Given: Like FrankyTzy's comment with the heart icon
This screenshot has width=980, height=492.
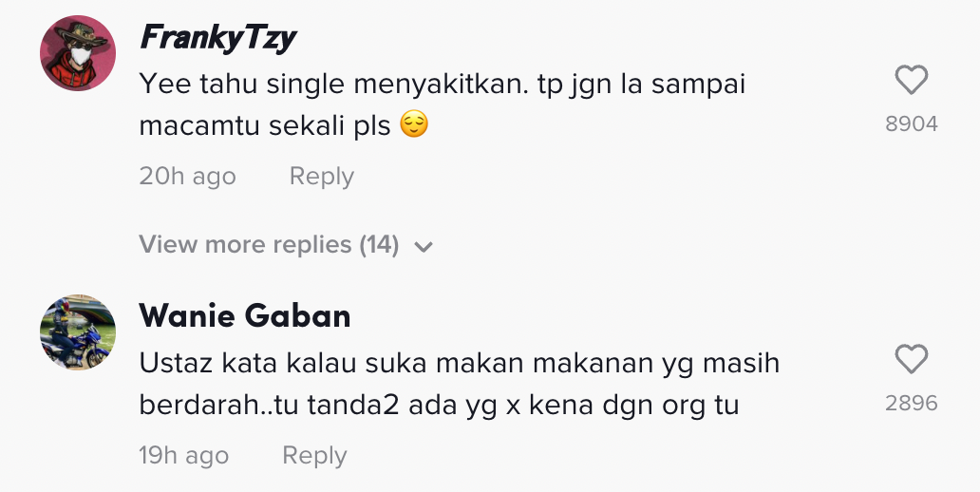Looking at the screenshot, I should point(912,81).
